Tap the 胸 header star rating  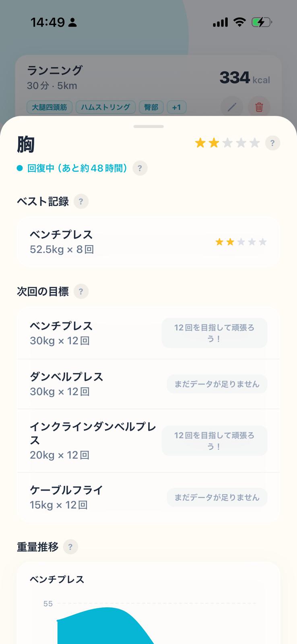(x=227, y=143)
